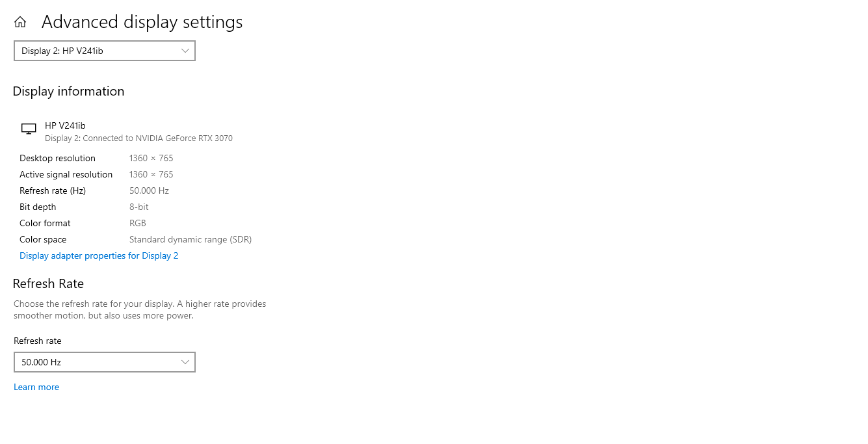Image resolution: width=868 pixels, height=444 pixels.
Task: Click the Advanced display settings title
Action: [142, 22]
